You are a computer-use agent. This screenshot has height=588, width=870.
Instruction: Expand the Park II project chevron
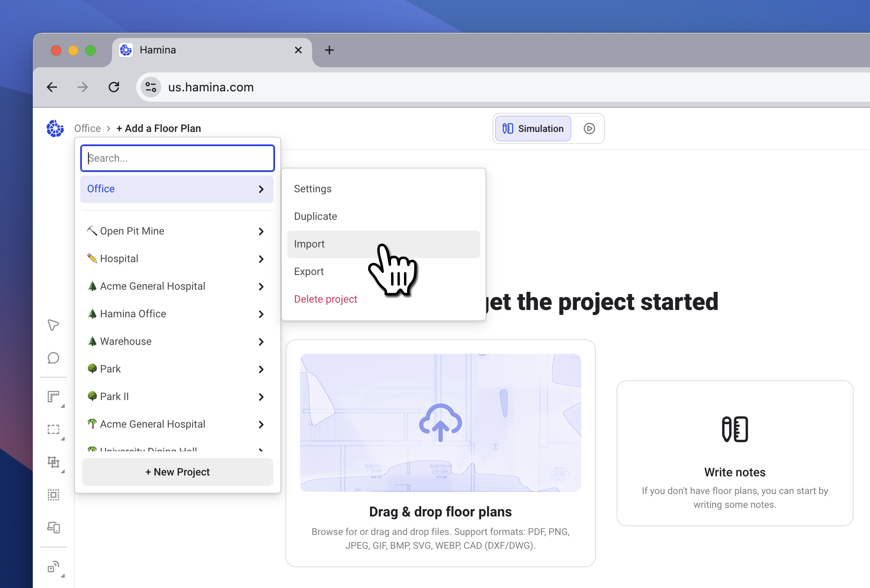click(261, 397)
